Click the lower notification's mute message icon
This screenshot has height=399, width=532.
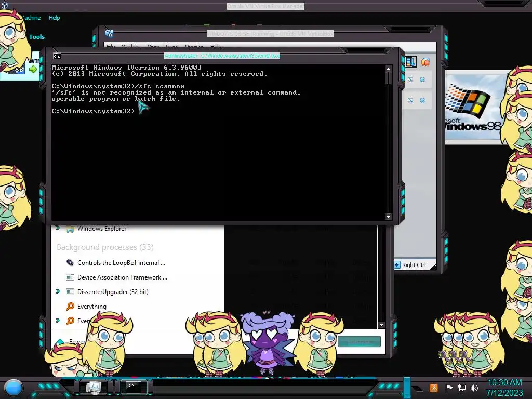[410, 100]
